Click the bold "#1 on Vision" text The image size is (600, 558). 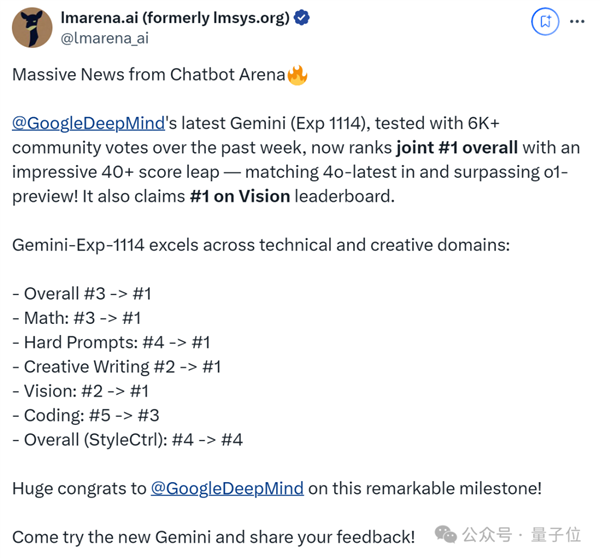point(240,196)
